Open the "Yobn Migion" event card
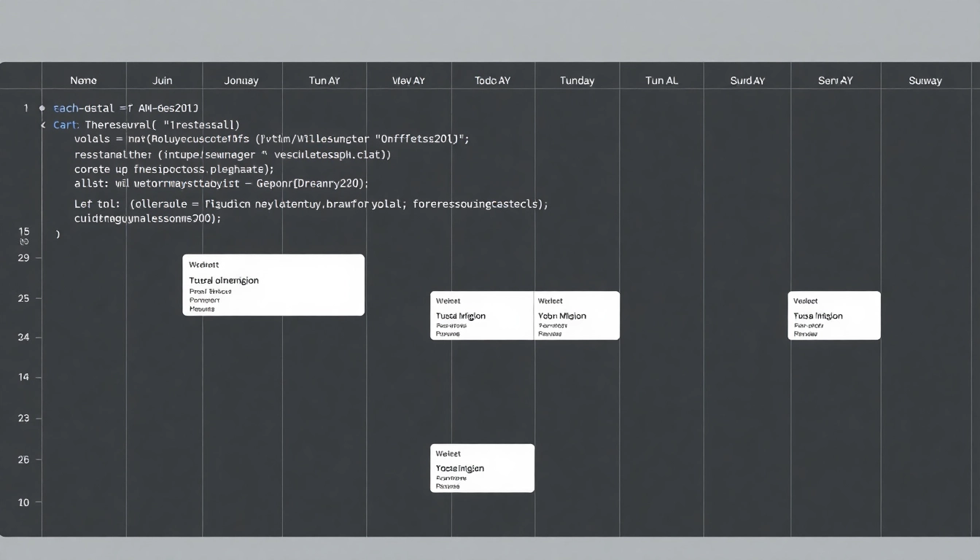 pos(577,316)
